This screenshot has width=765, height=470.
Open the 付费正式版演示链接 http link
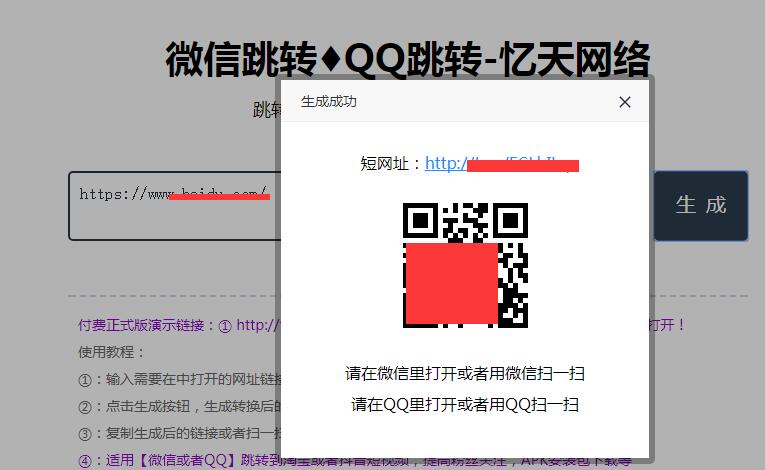[259, 325]
